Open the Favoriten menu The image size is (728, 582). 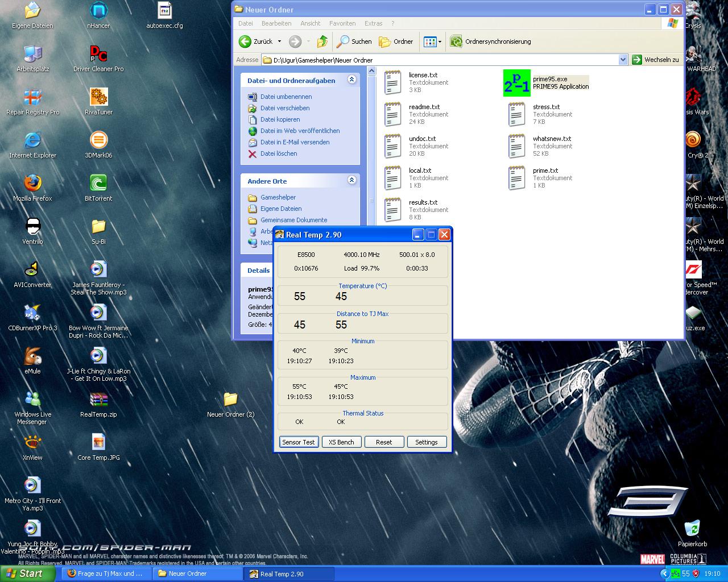click(342, 23)
